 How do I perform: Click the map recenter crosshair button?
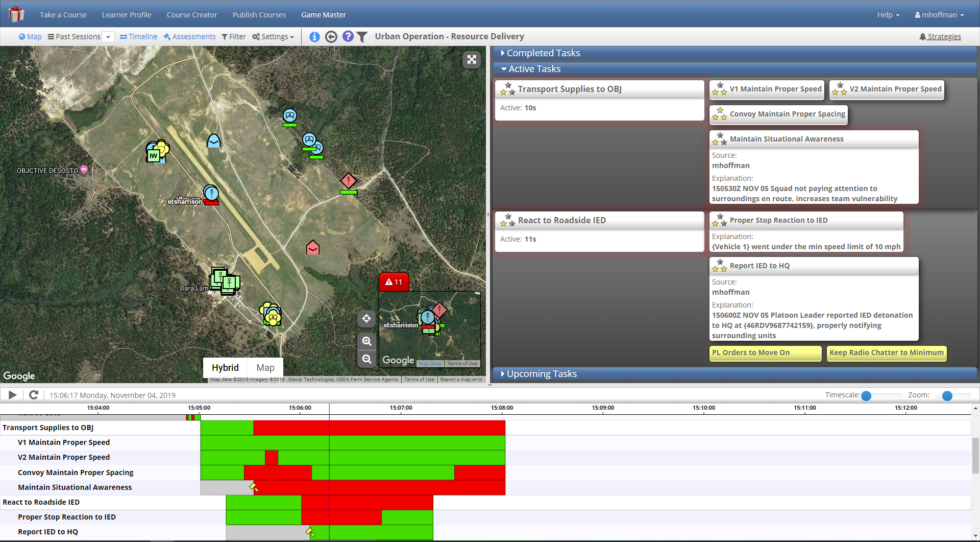(366, 319)
